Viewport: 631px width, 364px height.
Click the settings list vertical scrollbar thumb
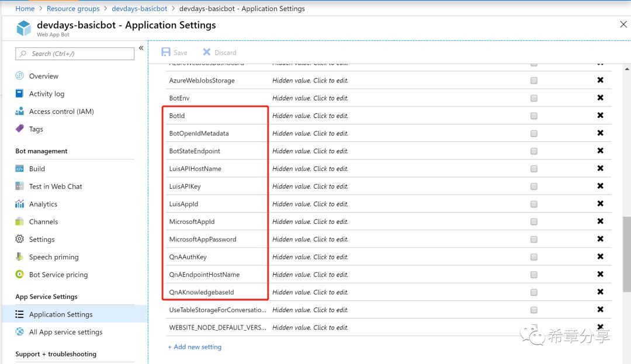[626, 254]
